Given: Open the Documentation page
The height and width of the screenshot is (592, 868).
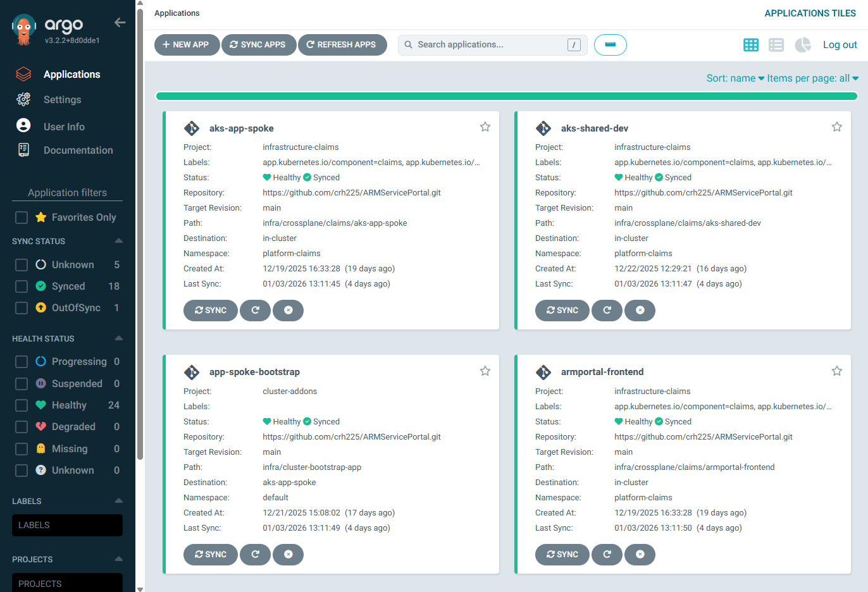Looking at the screenshot, I should click(x=78, y=150).
